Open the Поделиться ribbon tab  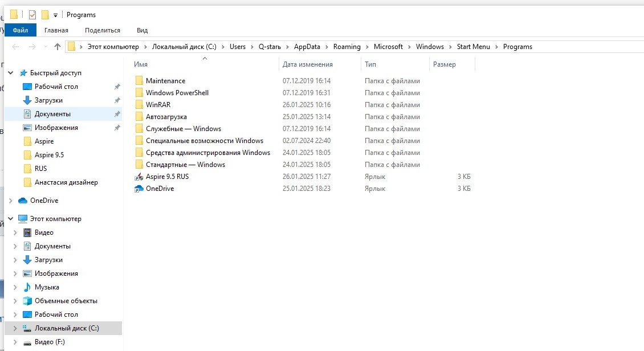pos(102,30)
